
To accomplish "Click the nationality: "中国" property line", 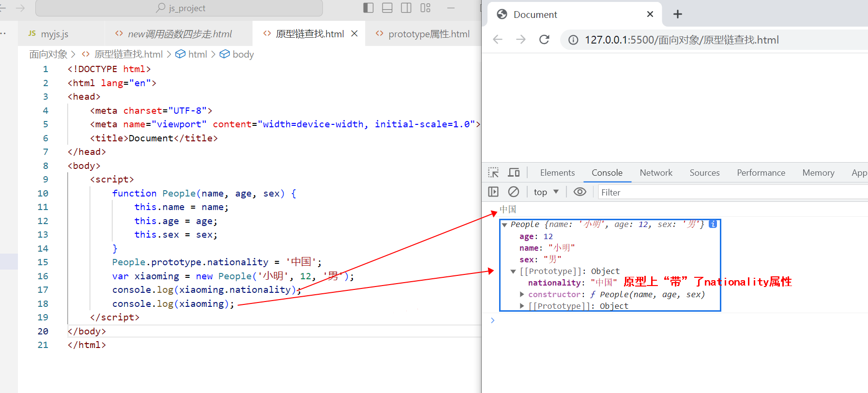I will 573,283.
